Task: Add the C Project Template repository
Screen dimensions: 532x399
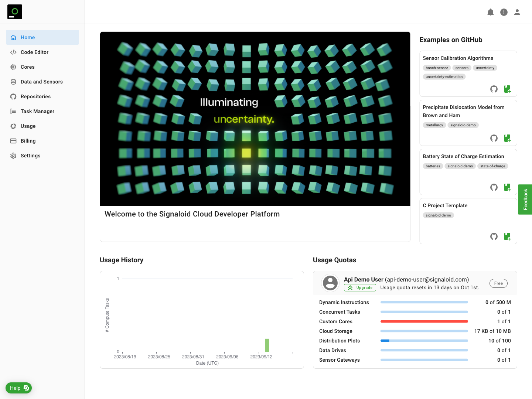Action: (x=508, y=236)
